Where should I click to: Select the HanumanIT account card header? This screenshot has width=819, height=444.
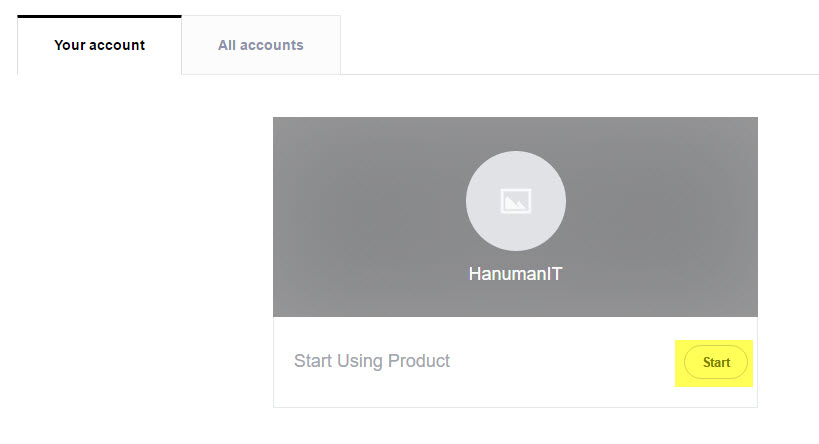[515, 217]
